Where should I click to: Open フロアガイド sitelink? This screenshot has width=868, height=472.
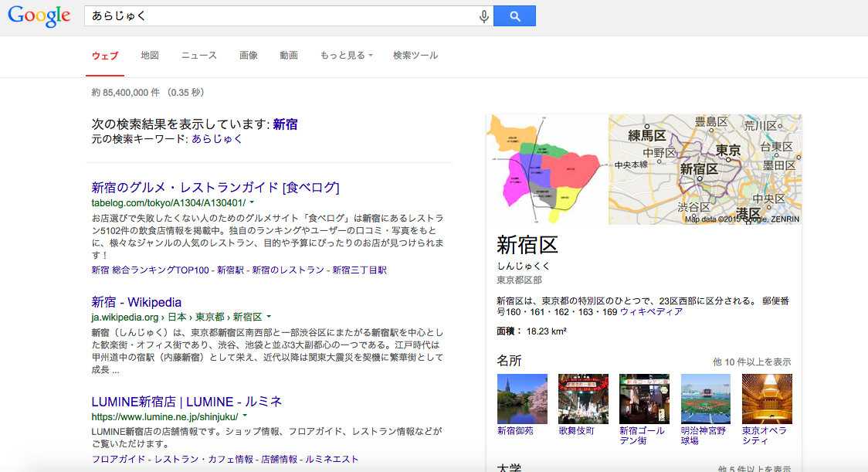(x=118, y=460)
